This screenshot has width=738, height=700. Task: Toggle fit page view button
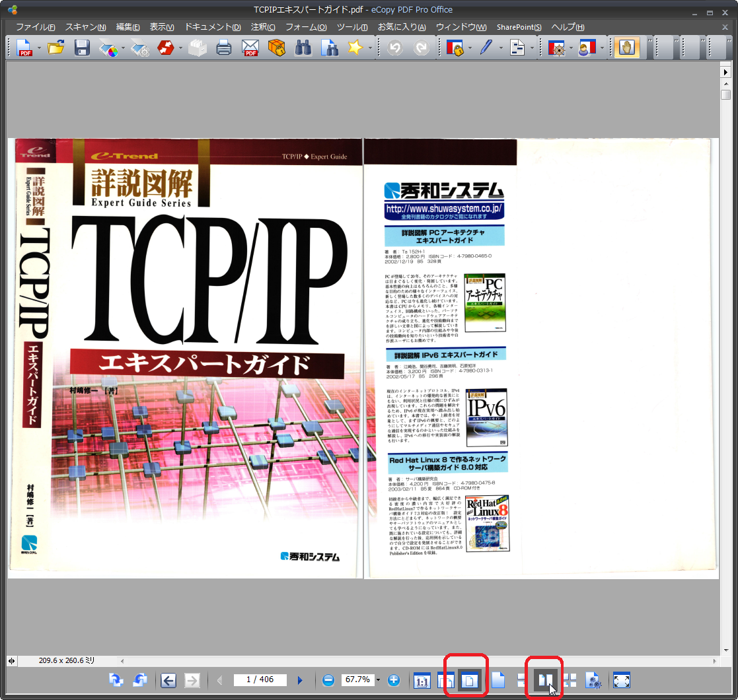(469, 680)
